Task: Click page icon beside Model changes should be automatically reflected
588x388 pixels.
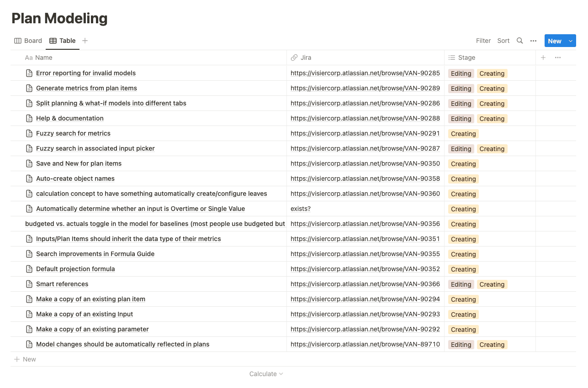Action: [x=29, y=344]
